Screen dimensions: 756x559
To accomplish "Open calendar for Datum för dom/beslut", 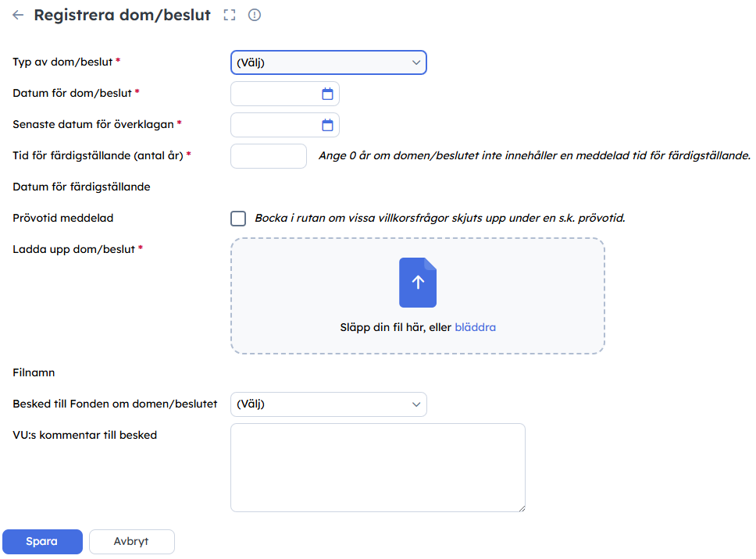I will (x=328, y=94).
